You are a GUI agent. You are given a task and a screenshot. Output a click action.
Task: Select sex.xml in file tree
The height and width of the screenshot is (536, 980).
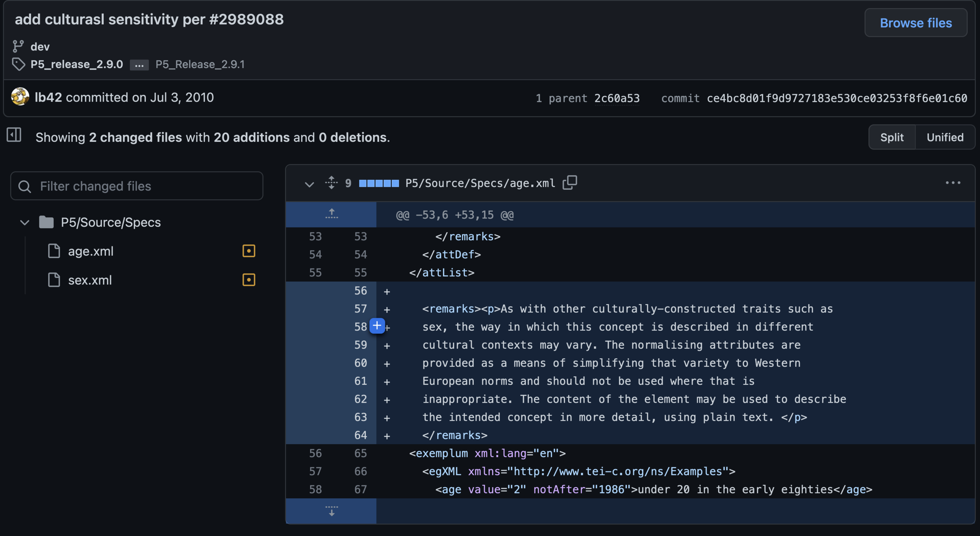pos(90,280)
